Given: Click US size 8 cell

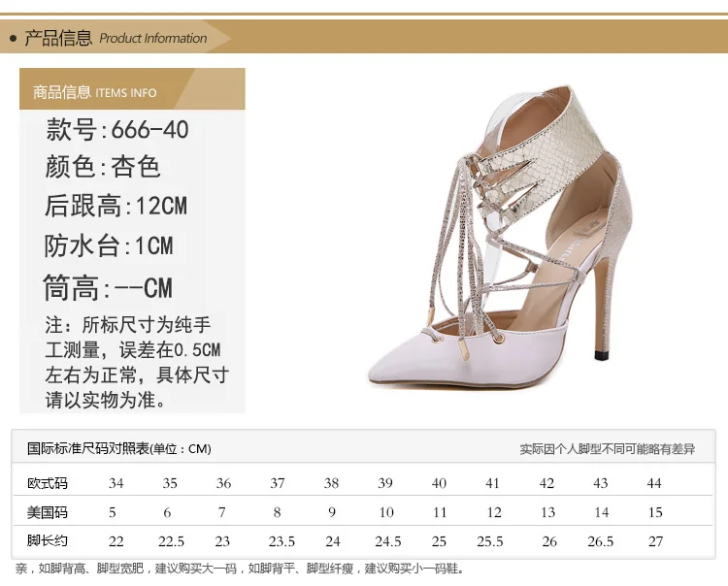Looking at the screenshot, I should coord(278,512).
